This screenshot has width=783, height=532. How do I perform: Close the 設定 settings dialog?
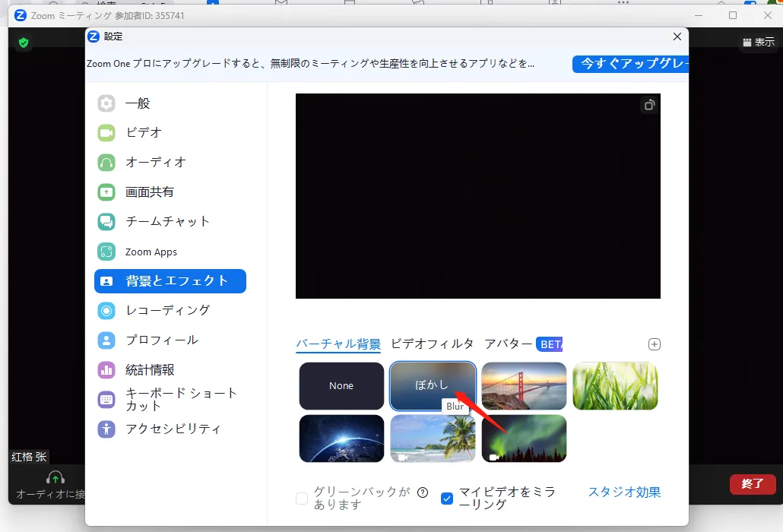[x=677, y=36]
